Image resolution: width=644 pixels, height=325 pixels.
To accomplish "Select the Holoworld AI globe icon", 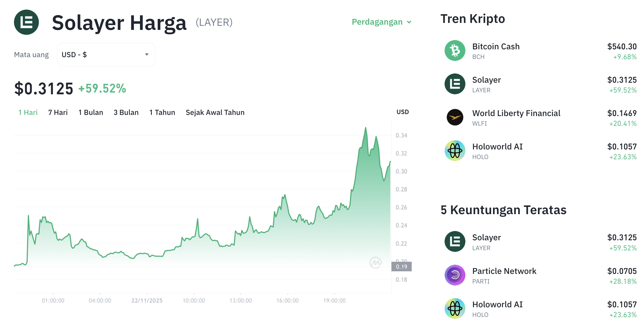I will tap(455, 151).
